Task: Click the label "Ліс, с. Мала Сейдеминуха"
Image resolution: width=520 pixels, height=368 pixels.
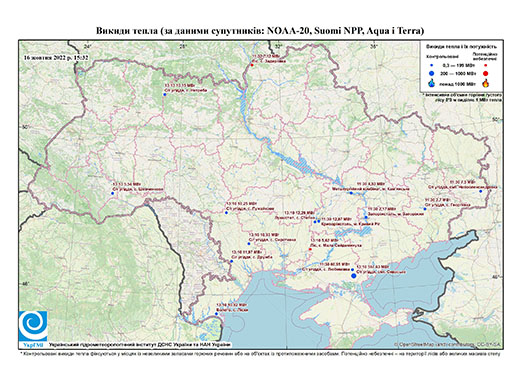Action: tap(336, 245)
